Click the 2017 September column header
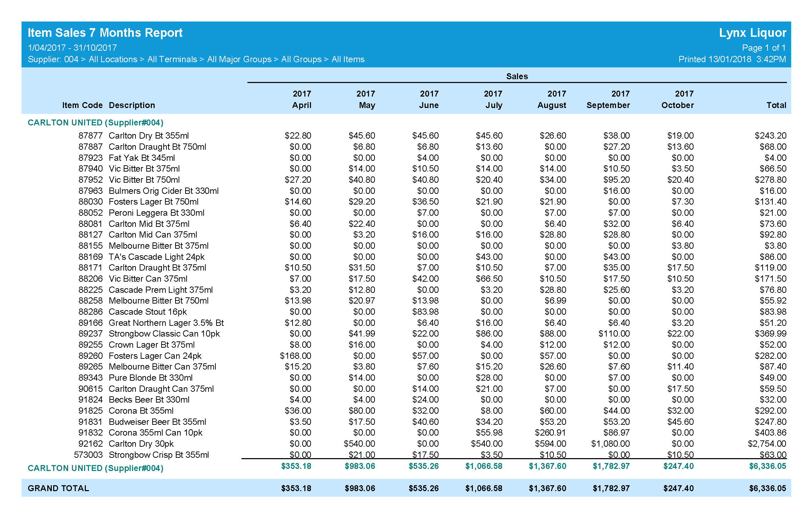The height and width of the screenshot is (521, 812). [608, 100]
